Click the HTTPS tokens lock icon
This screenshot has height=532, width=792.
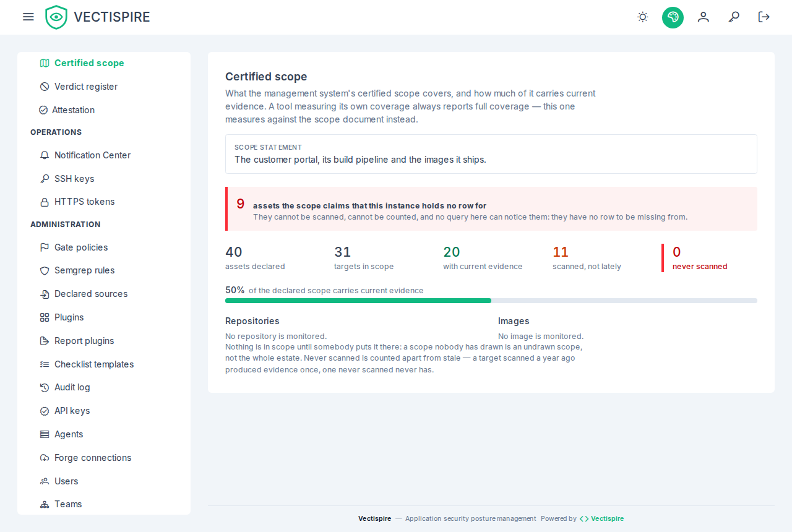click(x=45, y=202)
